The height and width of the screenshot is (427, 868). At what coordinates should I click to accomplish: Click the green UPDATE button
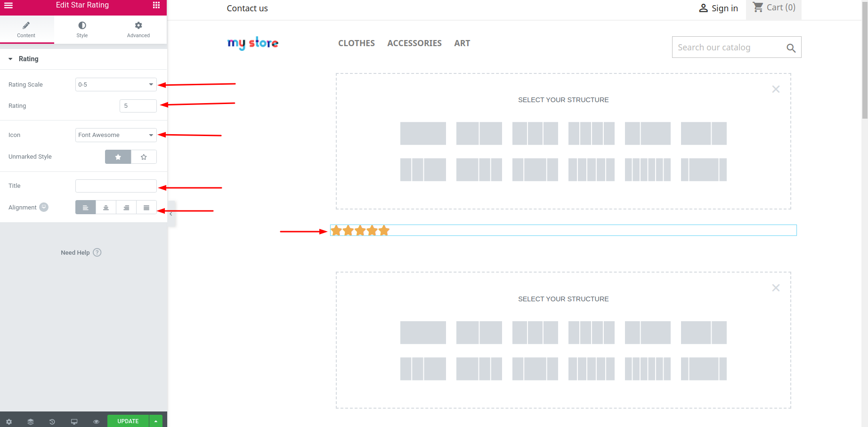point(128,421)
